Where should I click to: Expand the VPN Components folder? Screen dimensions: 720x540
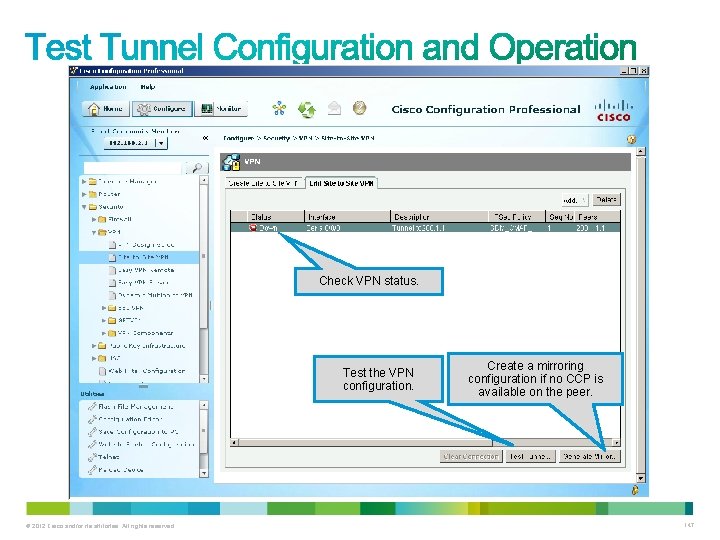pyautogui.click(x=104, y=333)
